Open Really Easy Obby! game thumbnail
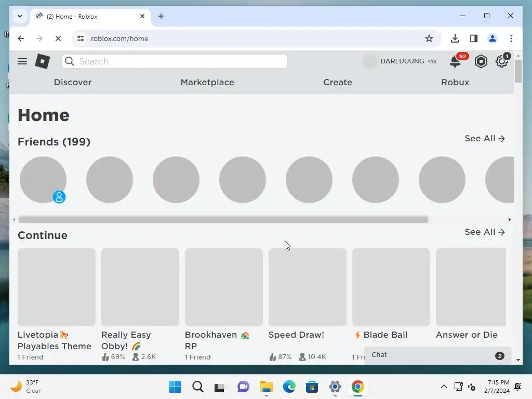The image size is (532, 399). pyautogui.click(x=140, y=287)
